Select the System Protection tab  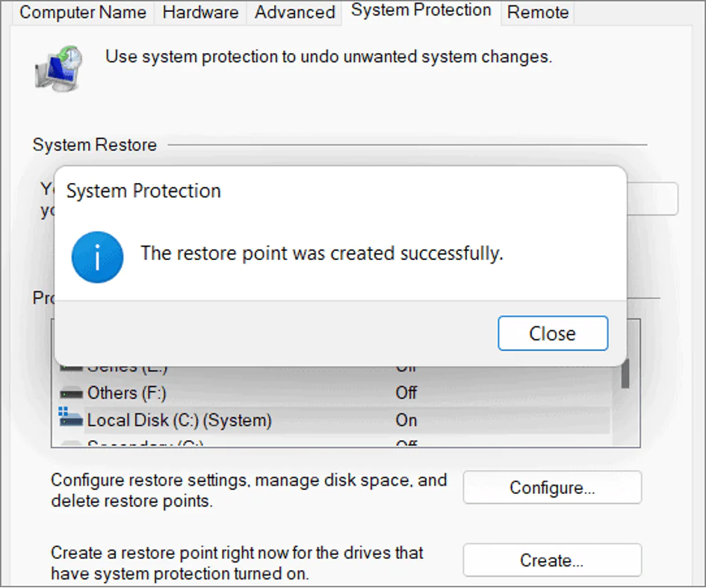coord(421,11)
